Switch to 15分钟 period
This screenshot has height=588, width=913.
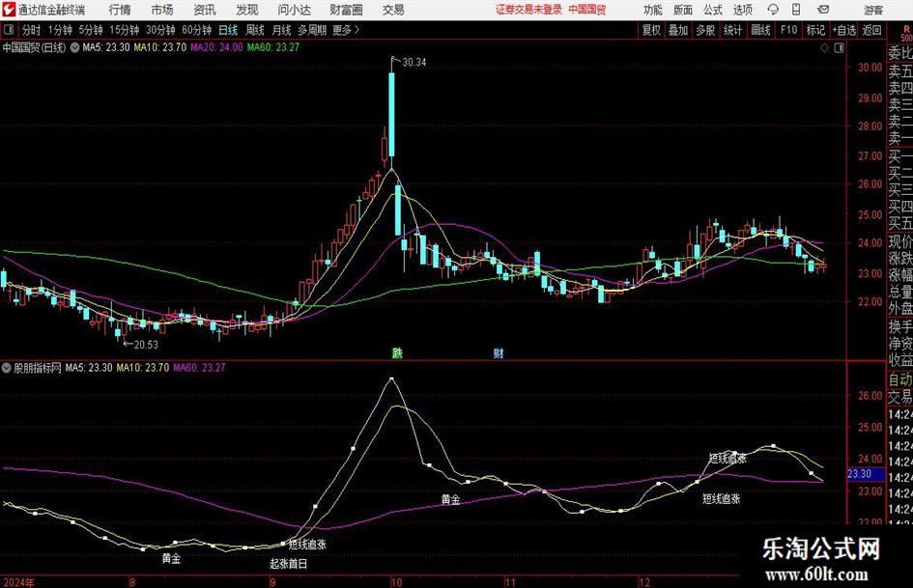pos(124,30)
